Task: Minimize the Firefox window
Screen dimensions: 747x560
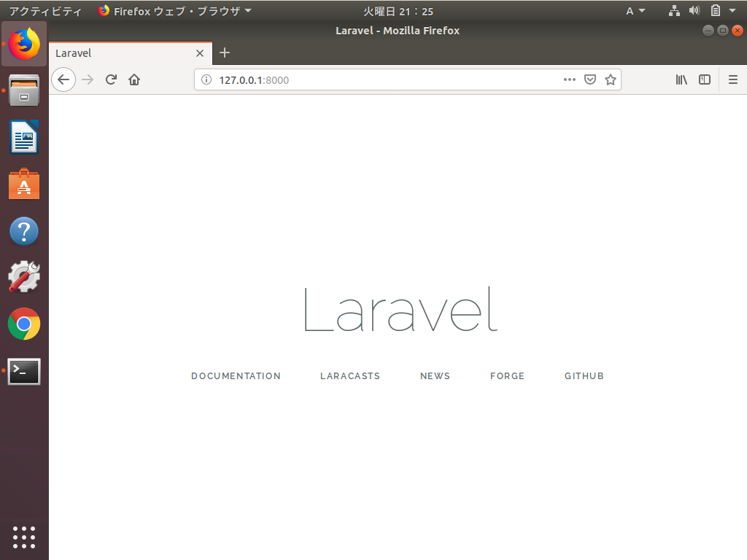Action: pyautogui.click(x=708, y=31)
